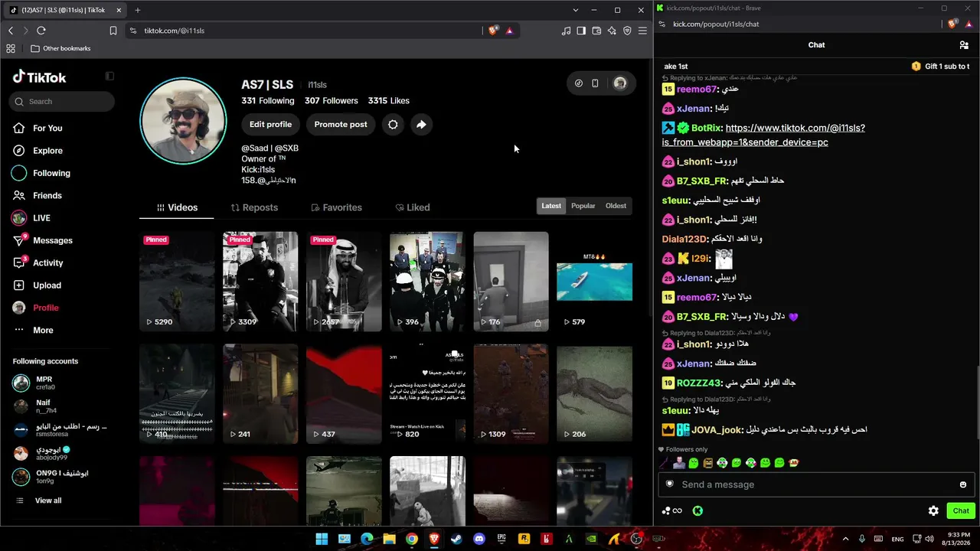This screenshot has width=980, height=551.
Task: Open the Upload page in TikTok
Action: [x=47, y=285]
